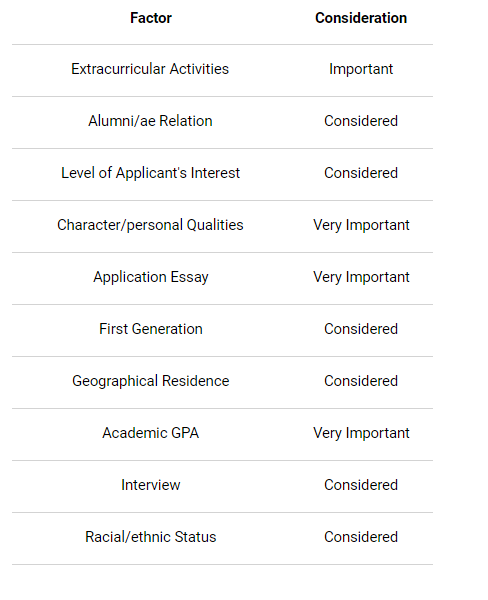
Task: Click the Factor column header
Action: [x=151, y=18]
